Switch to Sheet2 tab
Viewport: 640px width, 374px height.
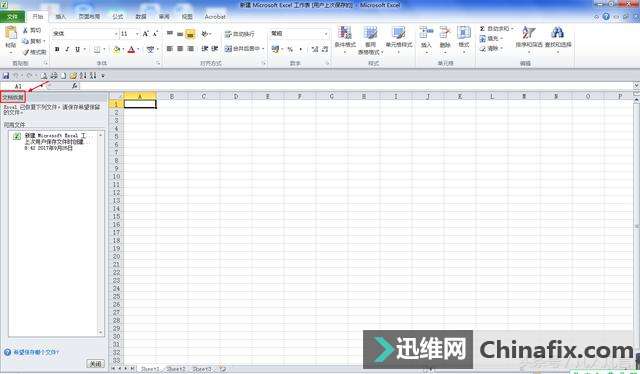[176, 369]
